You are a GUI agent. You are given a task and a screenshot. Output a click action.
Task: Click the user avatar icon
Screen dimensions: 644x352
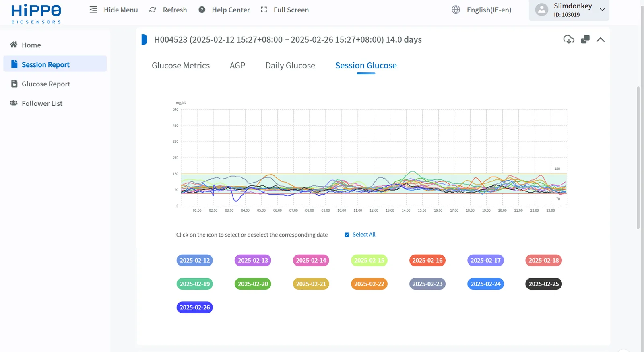pyautogui.click(x=542, y=10)
